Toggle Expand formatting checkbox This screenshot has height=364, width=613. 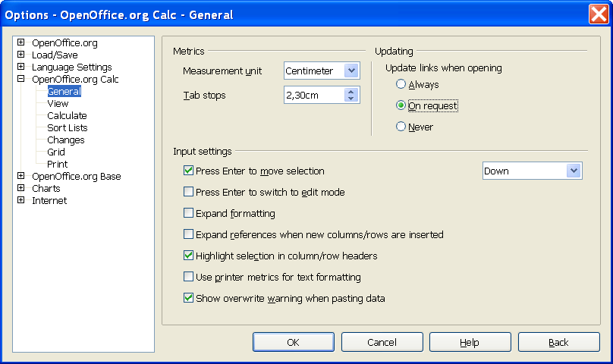pyautogui.click(x=188, y=212)
